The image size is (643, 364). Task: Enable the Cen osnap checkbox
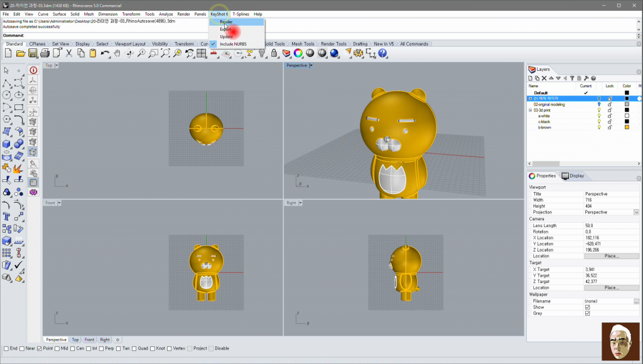(x=73, y=348)
